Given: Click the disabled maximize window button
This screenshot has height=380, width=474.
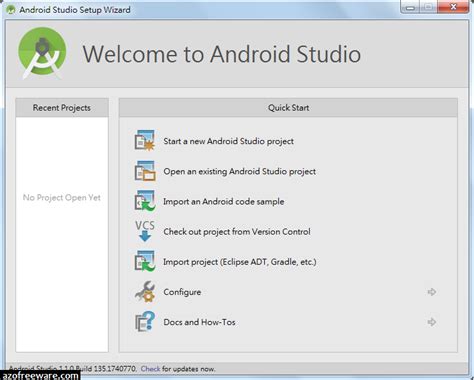Looking at the screenshot, I should (x=429, y=7).
